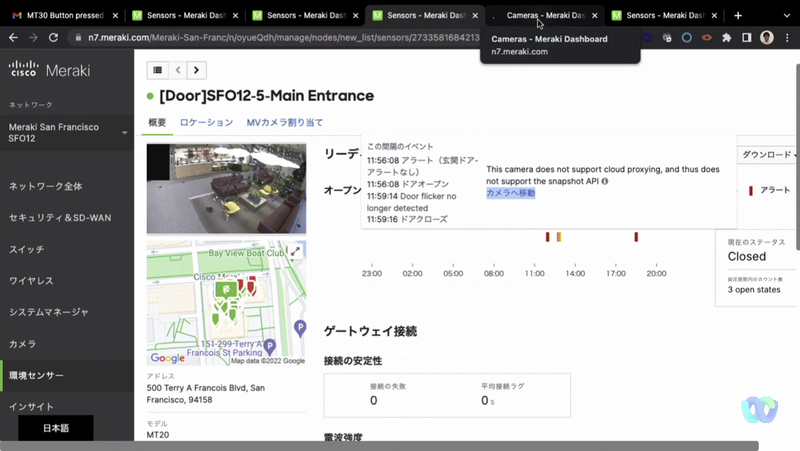The width and height of the screenshot is (800, 451).
Task: Click 接続の失敗 value 0
Action: pos(373,400)
